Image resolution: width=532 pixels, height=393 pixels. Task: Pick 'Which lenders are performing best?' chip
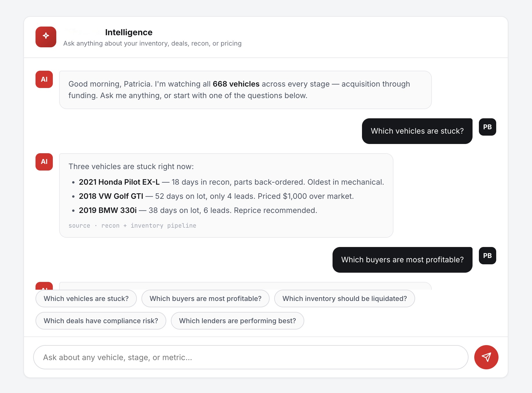237,321
